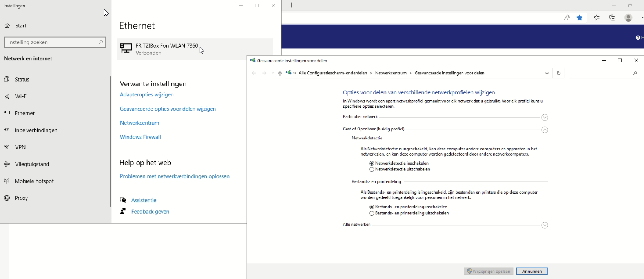Open Proxy settings page
Screen dimensions: 644x279
pyautogui.click(x=21, y=198)
